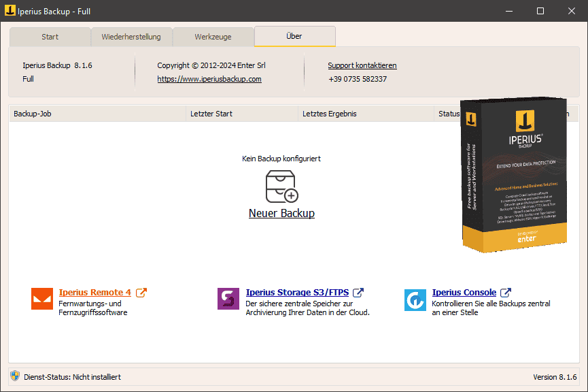Open the Start tab
This screenshot has height=392, width=588.
tap(50, 37)
